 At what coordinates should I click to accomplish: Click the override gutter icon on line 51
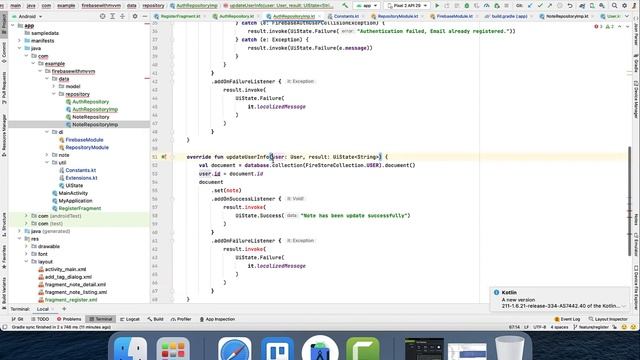[164, 157]
